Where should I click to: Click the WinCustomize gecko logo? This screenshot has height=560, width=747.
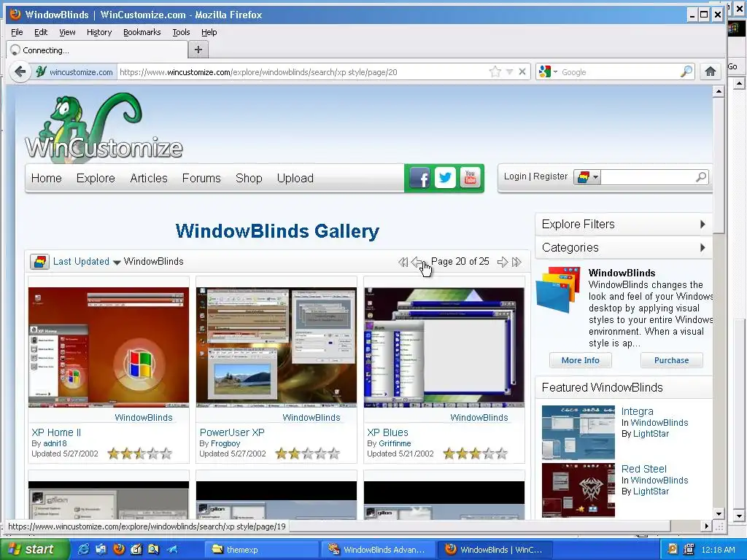(104, 127)
